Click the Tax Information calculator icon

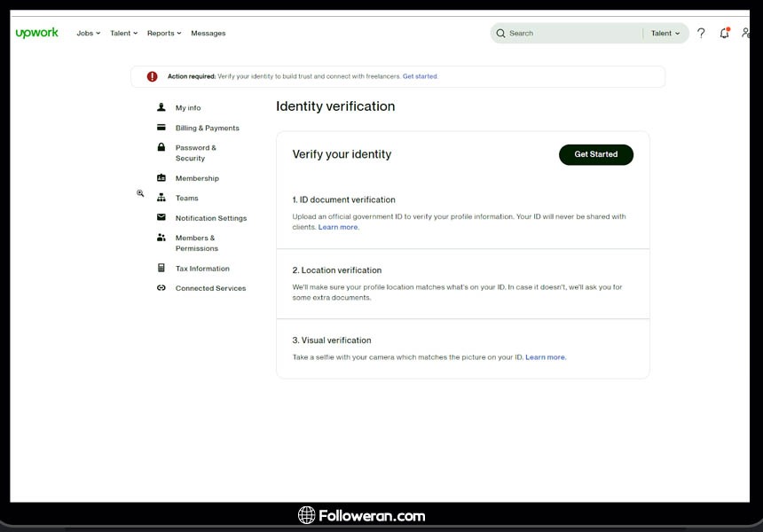[x=161, y=268]
